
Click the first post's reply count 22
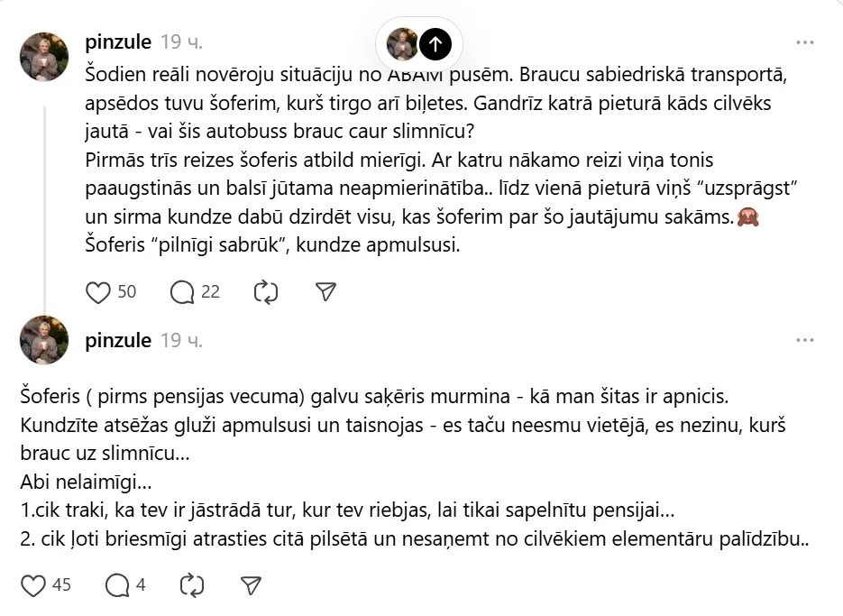click(210, 291)
